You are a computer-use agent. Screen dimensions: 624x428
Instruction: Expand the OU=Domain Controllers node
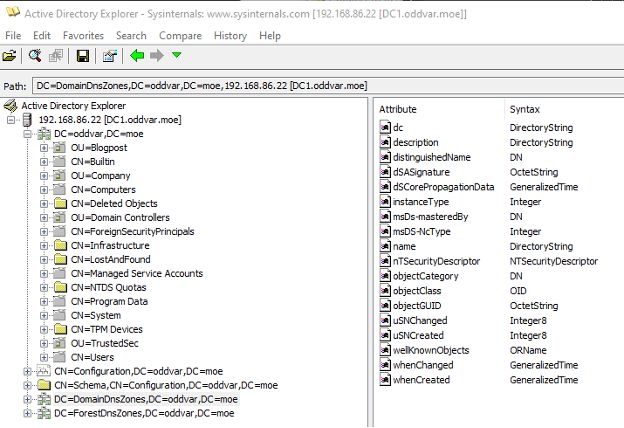[x=44, y=217]
